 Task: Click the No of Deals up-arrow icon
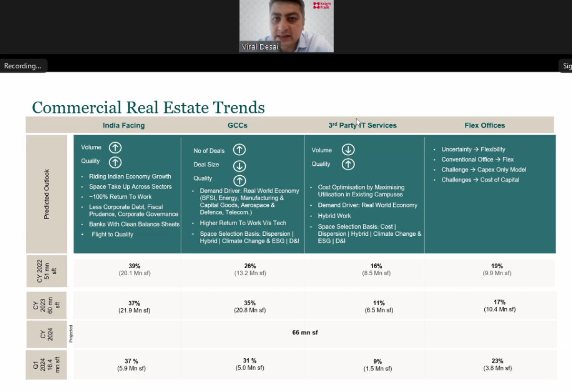click(239, 150)
